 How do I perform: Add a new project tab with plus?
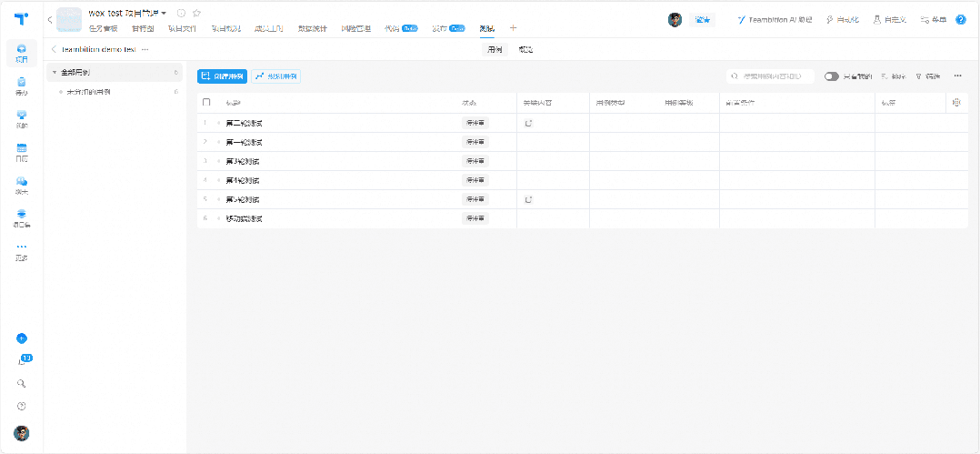(x=513, y=28)
